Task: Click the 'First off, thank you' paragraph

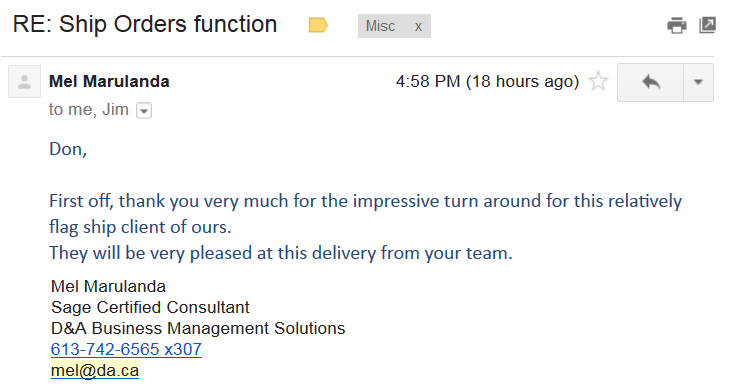Action: [366, 214]
